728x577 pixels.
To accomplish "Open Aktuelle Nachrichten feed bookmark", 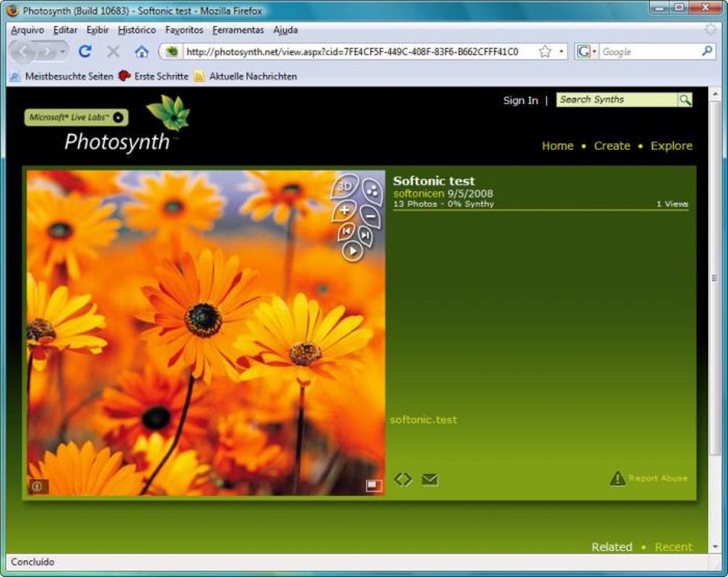I will click(246, 76).
